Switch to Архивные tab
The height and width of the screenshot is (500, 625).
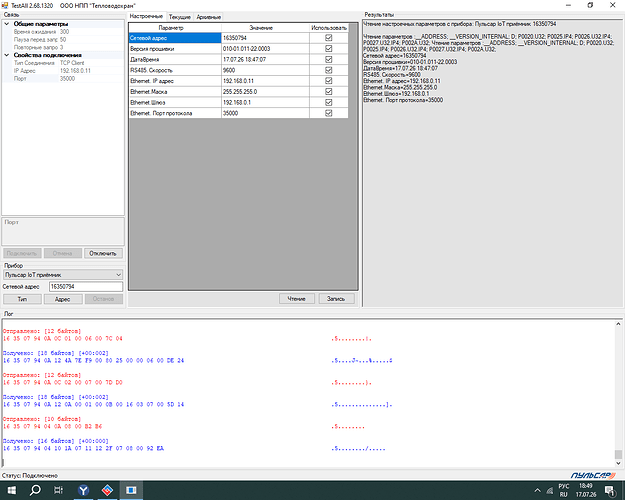coord(208,17)
